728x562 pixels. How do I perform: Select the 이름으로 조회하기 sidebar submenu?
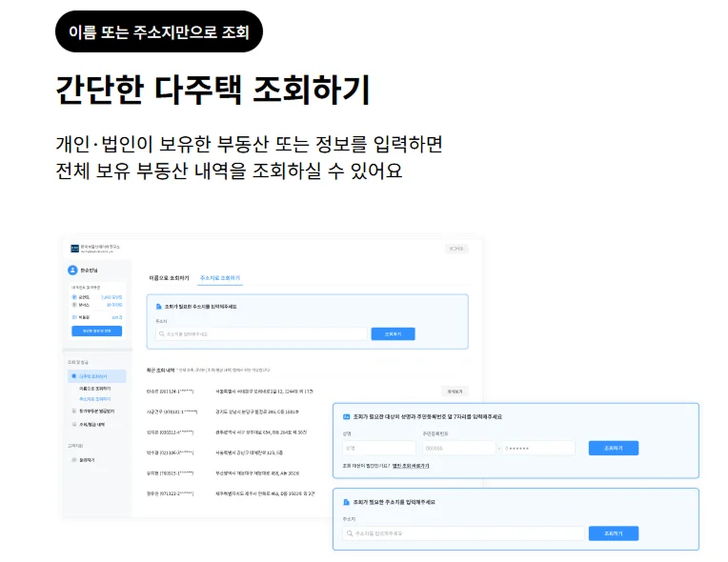(x=94, y=389)
